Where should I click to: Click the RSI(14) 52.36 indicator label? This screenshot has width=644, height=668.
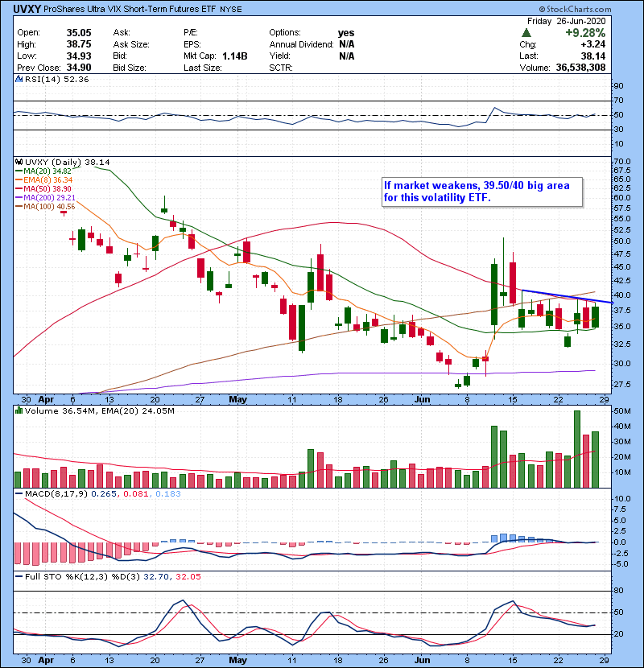coord(56,79)
